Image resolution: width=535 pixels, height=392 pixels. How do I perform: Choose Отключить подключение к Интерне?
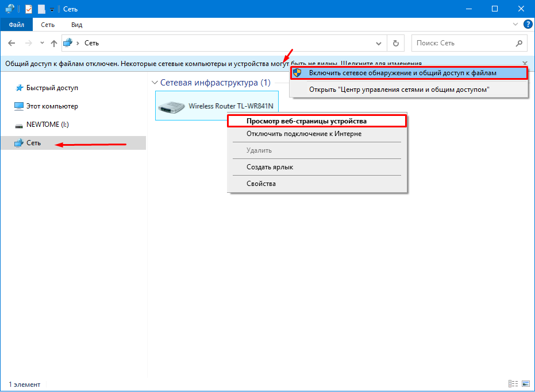point(317,134)
